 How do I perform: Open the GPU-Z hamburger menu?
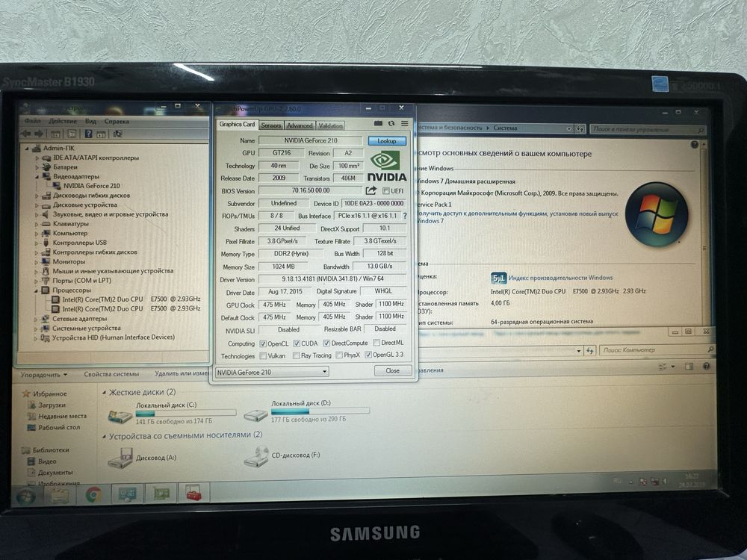coord(404,123)
